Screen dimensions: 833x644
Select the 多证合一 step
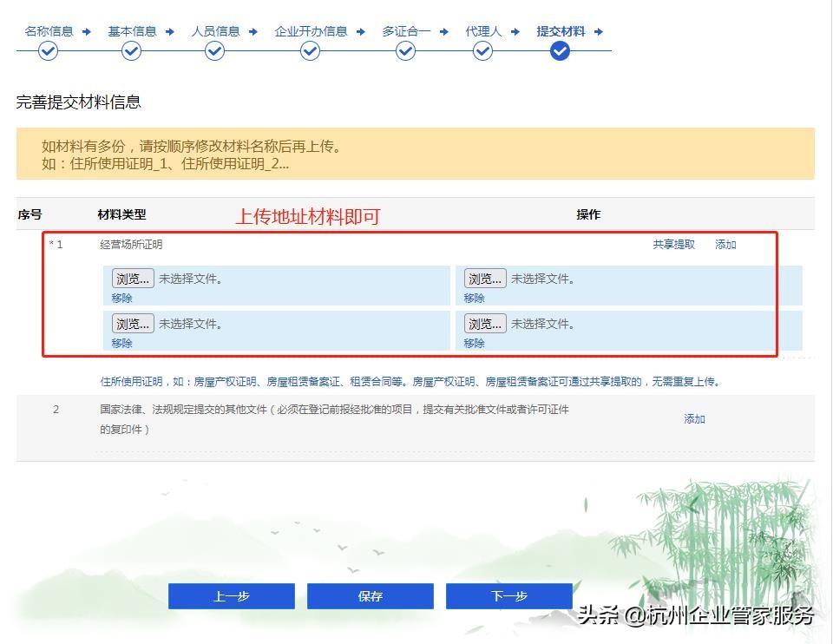406,31
